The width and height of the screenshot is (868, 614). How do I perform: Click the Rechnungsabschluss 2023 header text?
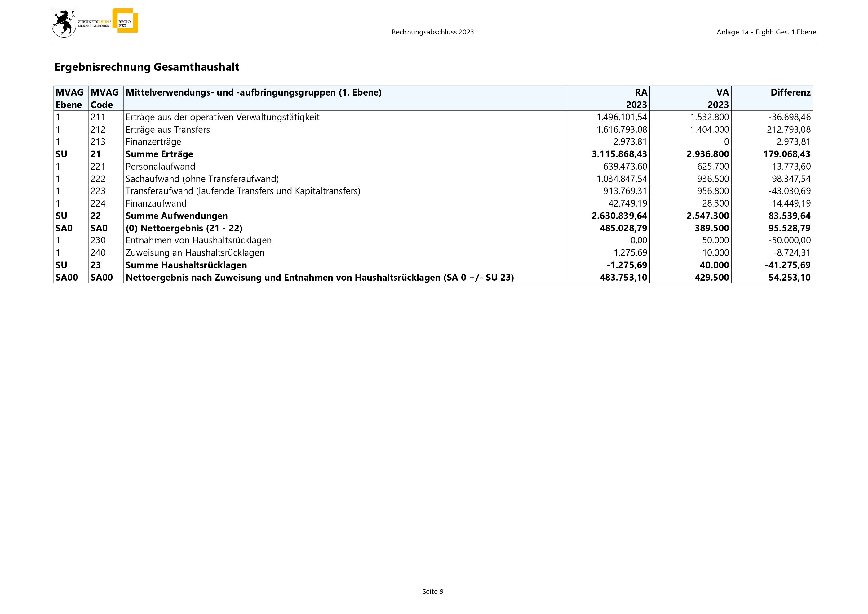(x=432, y=32)
